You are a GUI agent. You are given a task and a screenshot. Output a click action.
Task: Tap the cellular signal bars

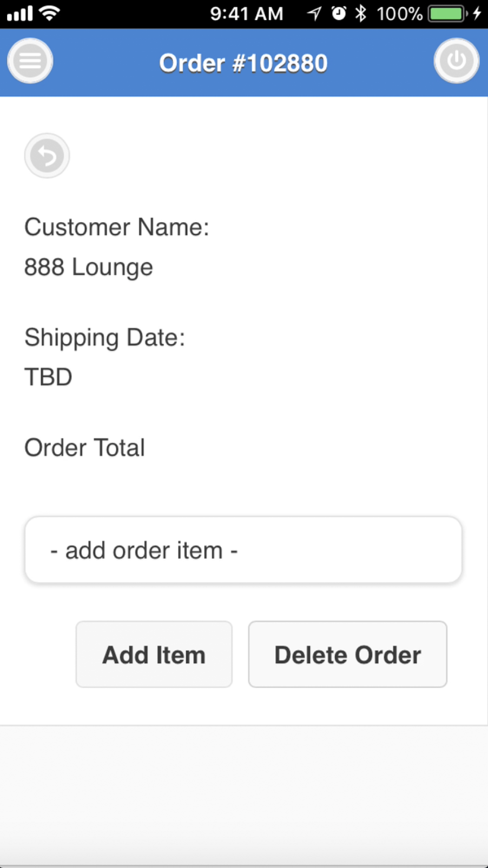[20, 13]
